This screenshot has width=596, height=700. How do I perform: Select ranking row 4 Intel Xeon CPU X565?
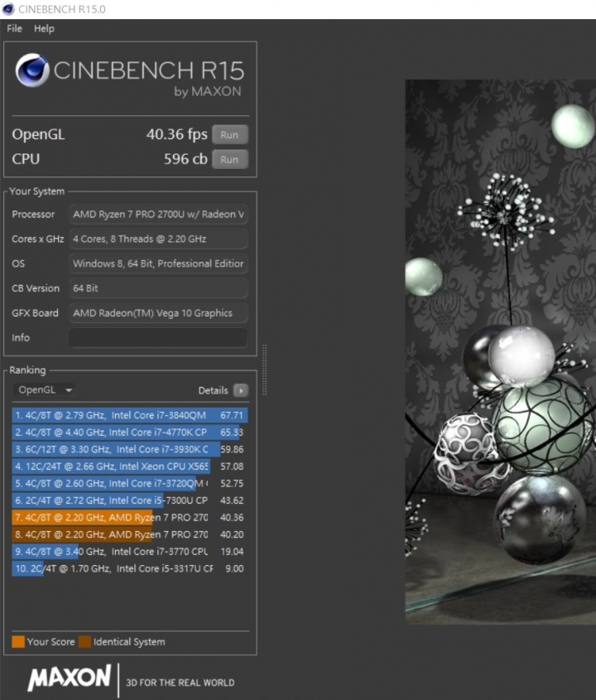coord(129,466)
